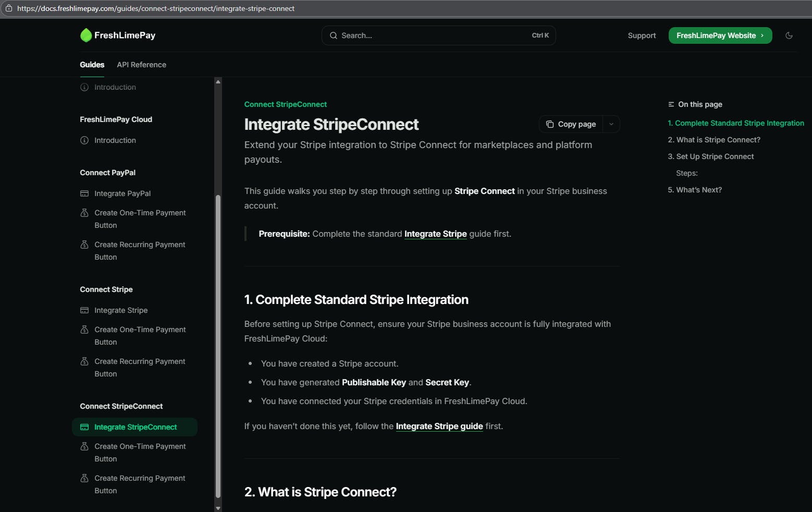The image size is (812, 512).
Task: Click the Ctrl K shortcut hint
Action: coord(540,35)
